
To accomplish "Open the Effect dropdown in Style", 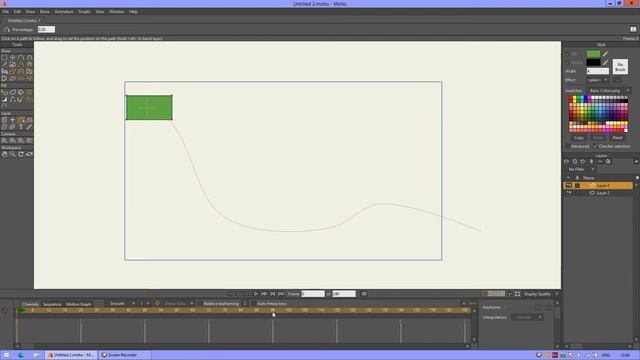I will click(x=598, y=80).
